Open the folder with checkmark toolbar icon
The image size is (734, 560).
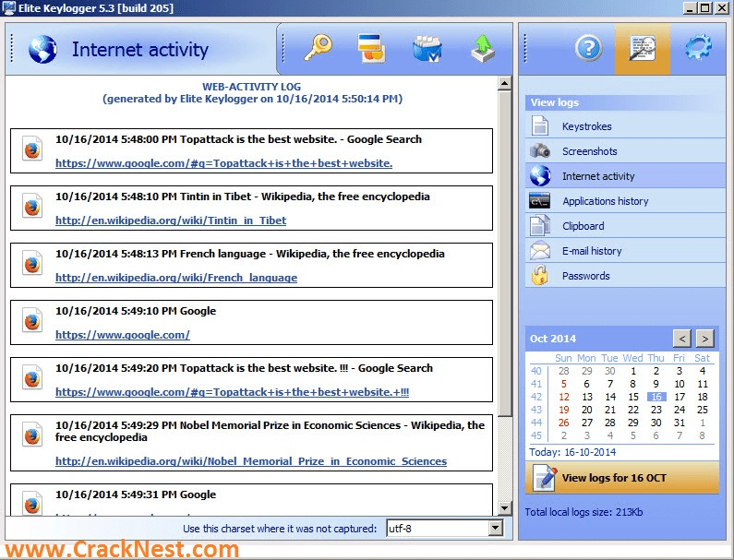pyautogui.click(x=427, y=49)
